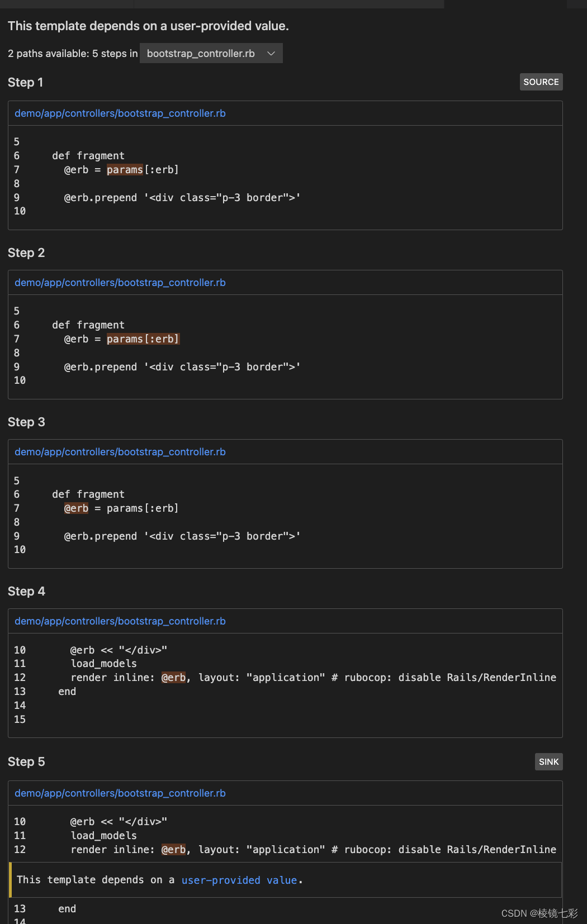Click rubocop disable comment in Step 4
This screenshot has width=587, height=924.
click(x=444, y=678)
